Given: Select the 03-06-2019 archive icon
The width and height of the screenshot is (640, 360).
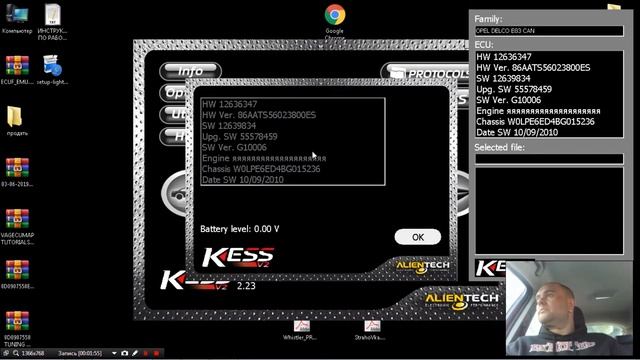Looking at the screenshot, I should [17, 172].
